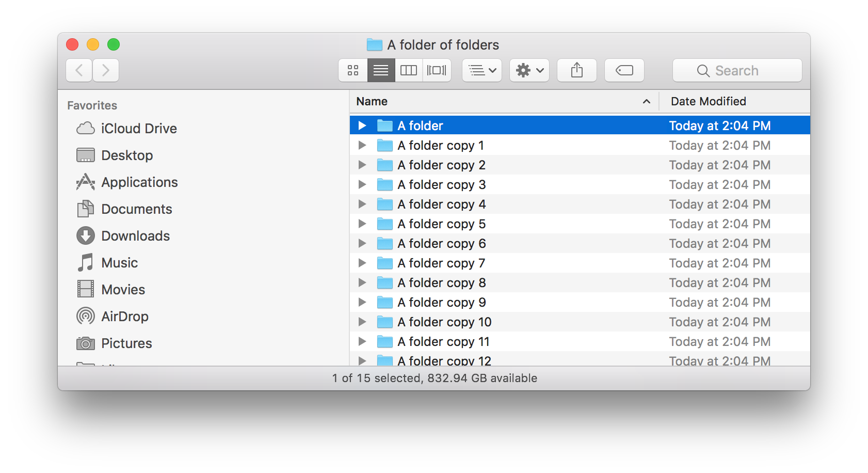Close the Finder window
The image size is (868, 473).
click(72, 44)
